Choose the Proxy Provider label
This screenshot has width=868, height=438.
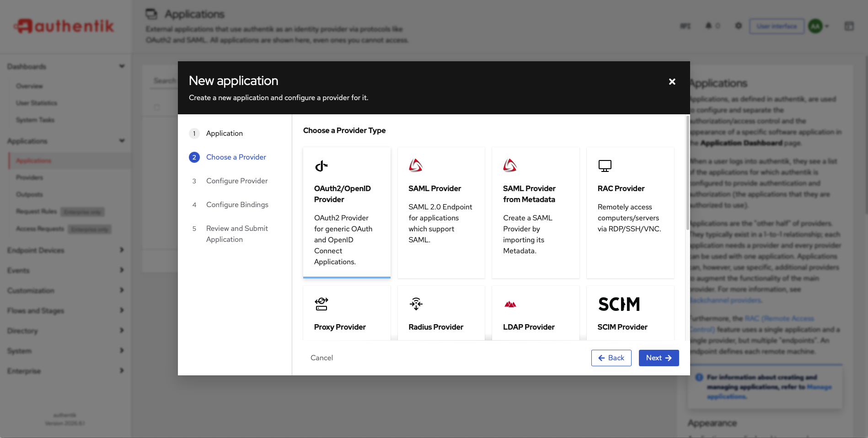340,327
